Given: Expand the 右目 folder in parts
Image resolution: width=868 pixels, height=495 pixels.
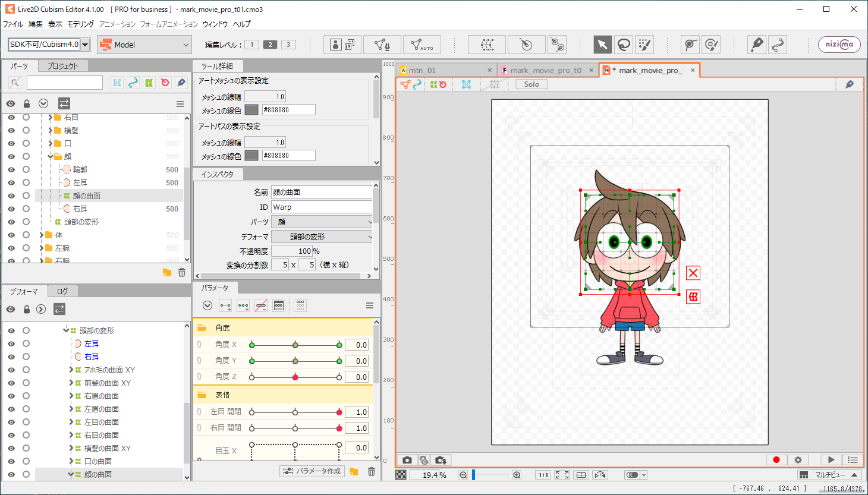Looking at the screenshot, I should [x=50, y=118].
